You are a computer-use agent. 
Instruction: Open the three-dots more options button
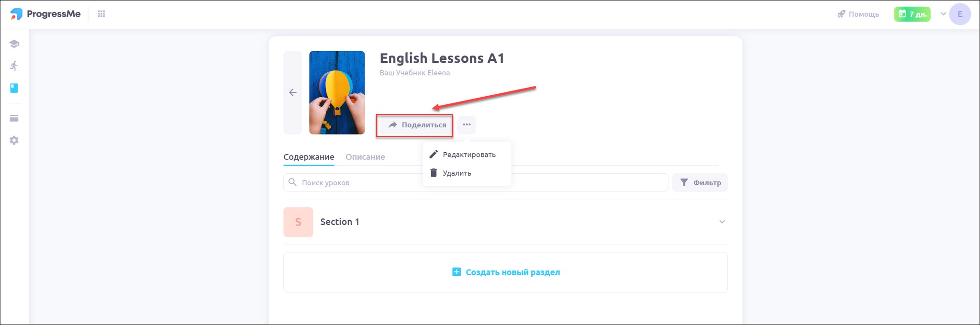click(467, 125)
